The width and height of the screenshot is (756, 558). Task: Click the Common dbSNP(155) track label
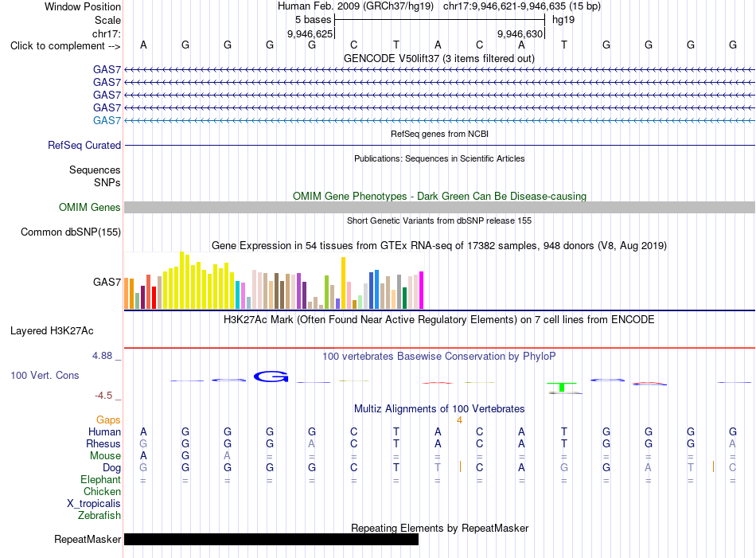coord(71,232)
